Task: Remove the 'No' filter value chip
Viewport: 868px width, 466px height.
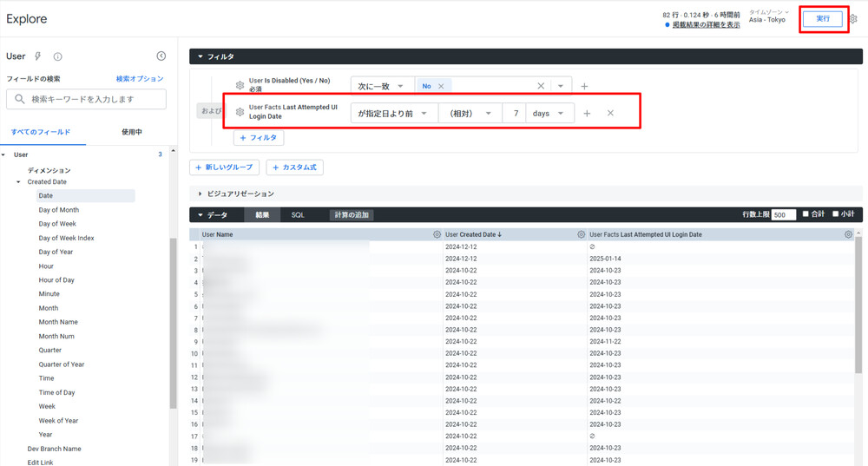Action: [441, 86]
